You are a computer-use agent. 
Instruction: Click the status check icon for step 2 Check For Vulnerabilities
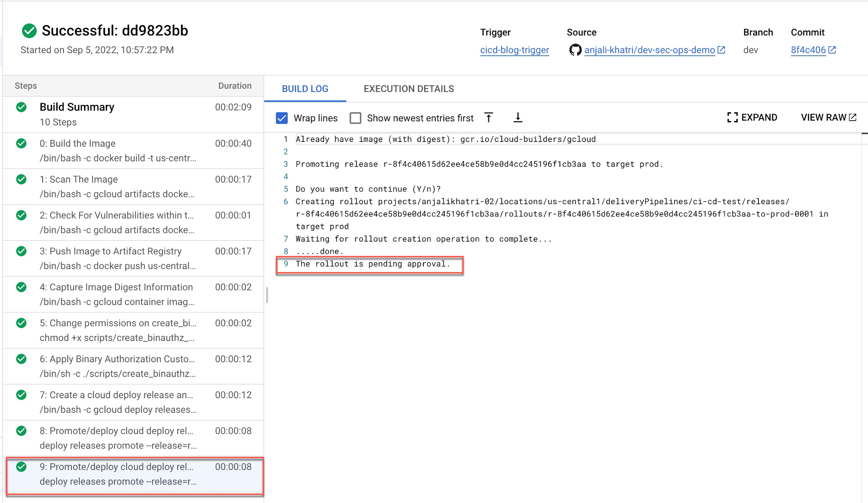click(21, 215)
